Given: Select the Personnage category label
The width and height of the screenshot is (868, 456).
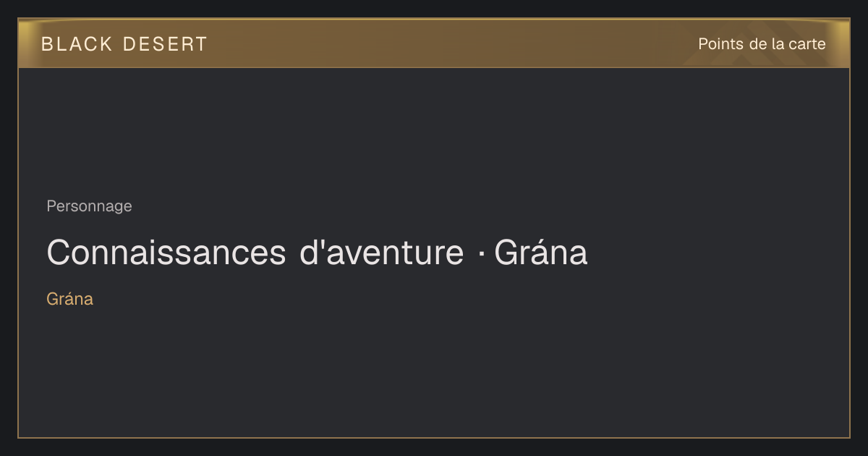Looking at the screenshot, I should 89,206.
